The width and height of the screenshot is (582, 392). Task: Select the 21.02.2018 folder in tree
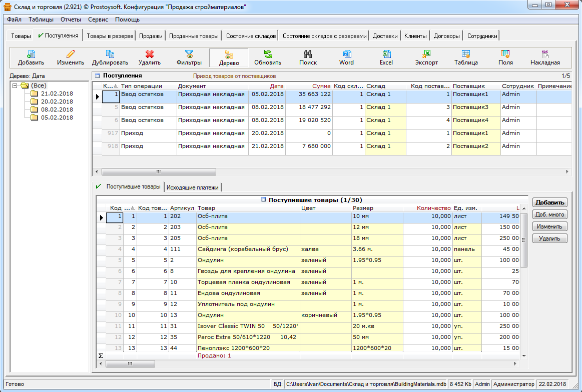57,93
